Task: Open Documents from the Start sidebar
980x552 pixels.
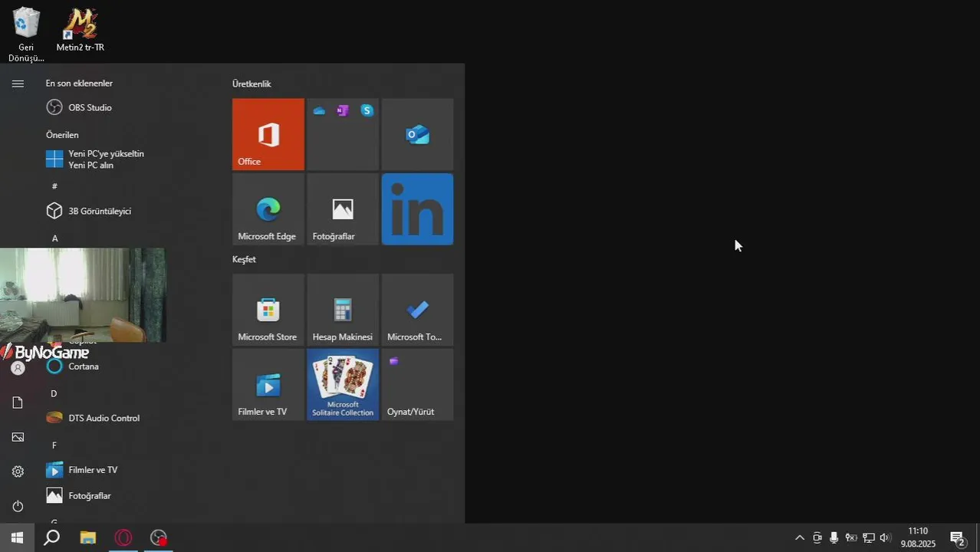Action: [x=18, y=402]
